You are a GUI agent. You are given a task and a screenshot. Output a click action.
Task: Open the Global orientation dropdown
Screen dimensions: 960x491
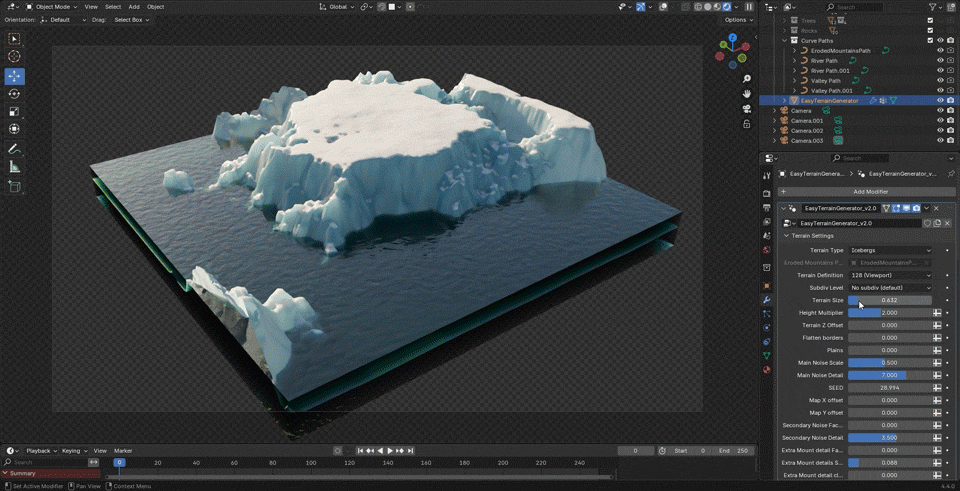tap(336, 7)
